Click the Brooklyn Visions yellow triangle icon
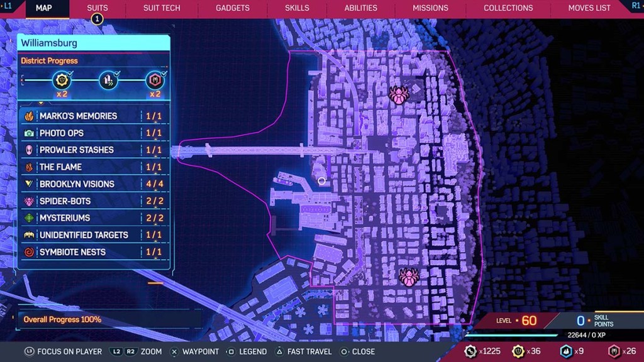 coord(29,184)
